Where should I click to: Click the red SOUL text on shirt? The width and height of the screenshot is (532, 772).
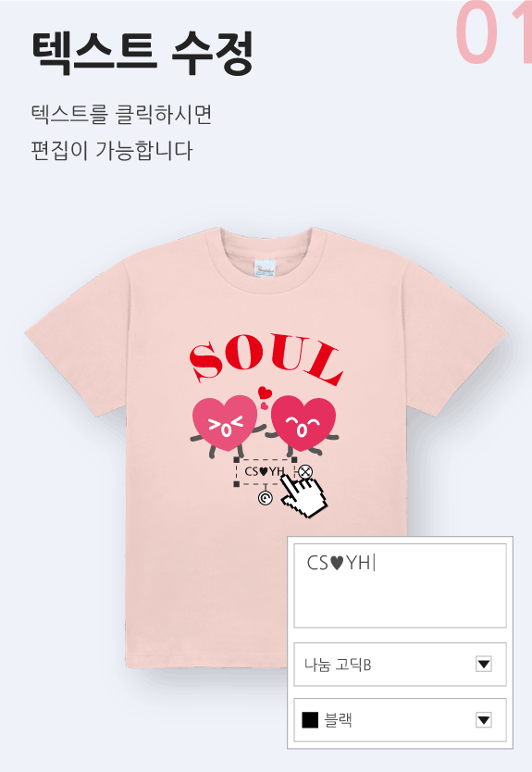266,358
